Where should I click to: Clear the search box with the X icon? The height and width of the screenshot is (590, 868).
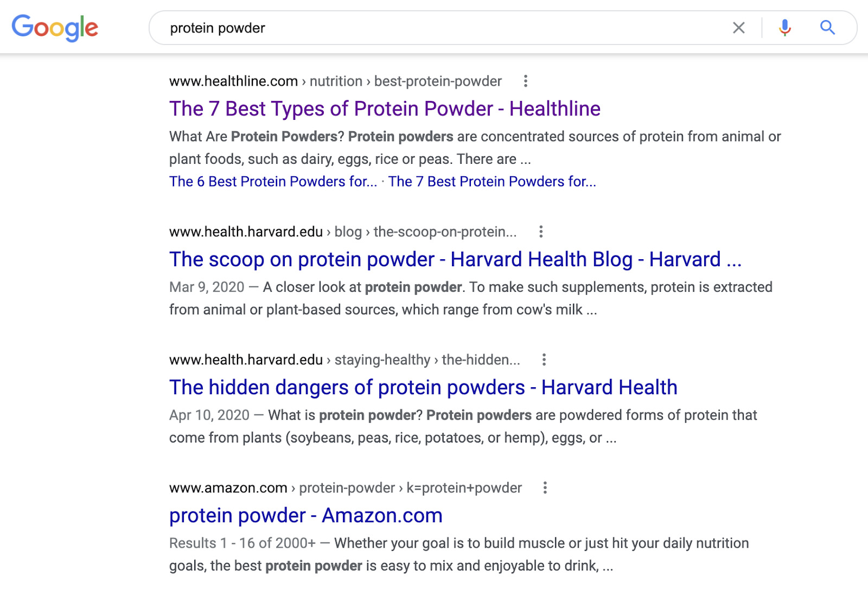click(x=738, y=28)
